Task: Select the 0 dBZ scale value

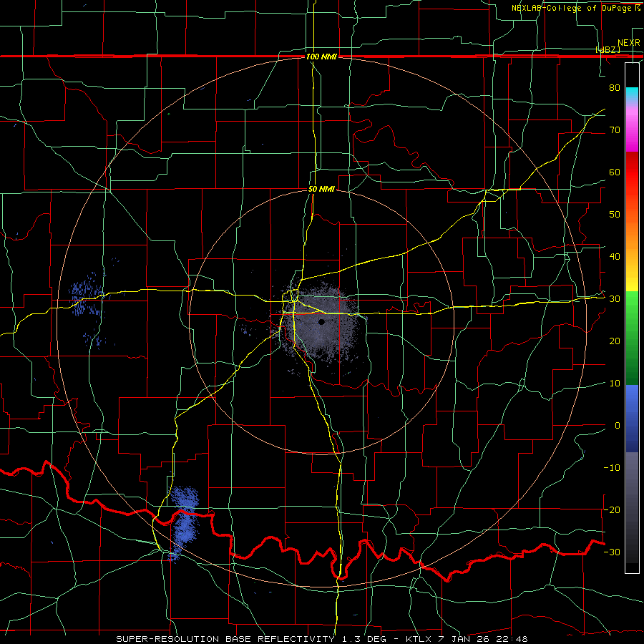Action: pyautogui.click(x=618, y=426)
